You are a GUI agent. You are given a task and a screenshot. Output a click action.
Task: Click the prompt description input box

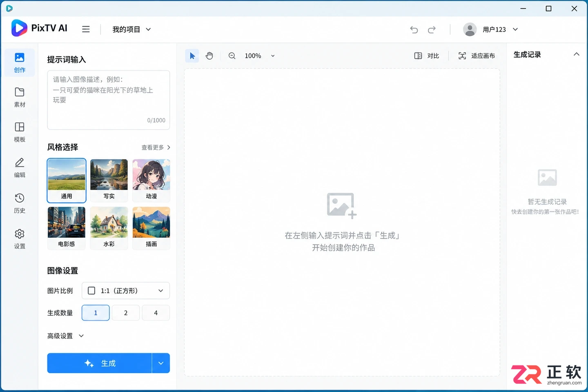(x=109, y=100)
